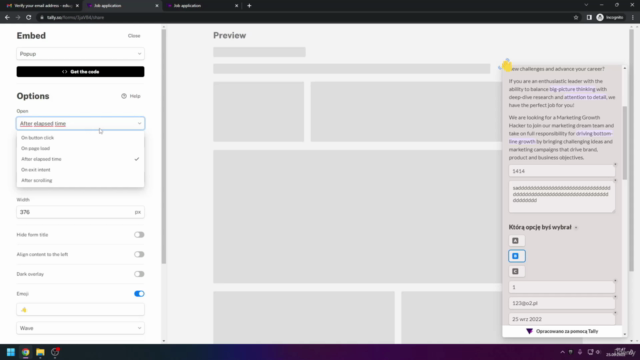Screen dimensions: 640x360
Task: Close the first Job application tab
Action: 157,6
